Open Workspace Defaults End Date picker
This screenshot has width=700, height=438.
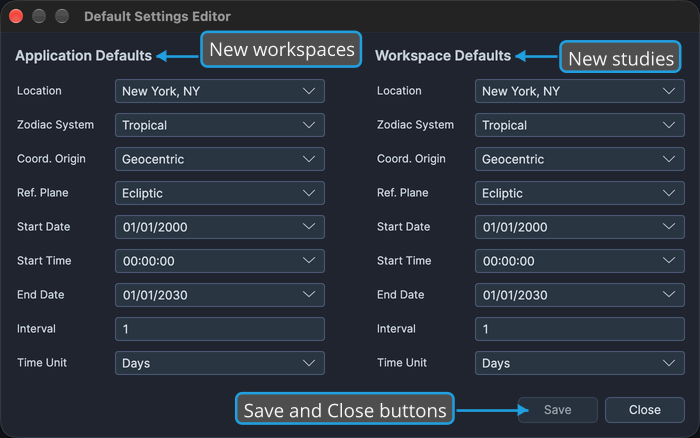(x=579, y=295)
